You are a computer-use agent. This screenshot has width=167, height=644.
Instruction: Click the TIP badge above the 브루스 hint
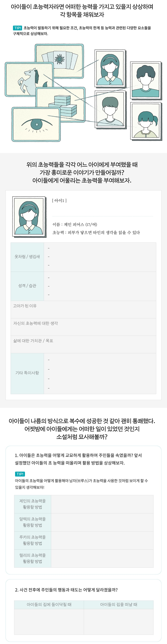coord(20,474)
